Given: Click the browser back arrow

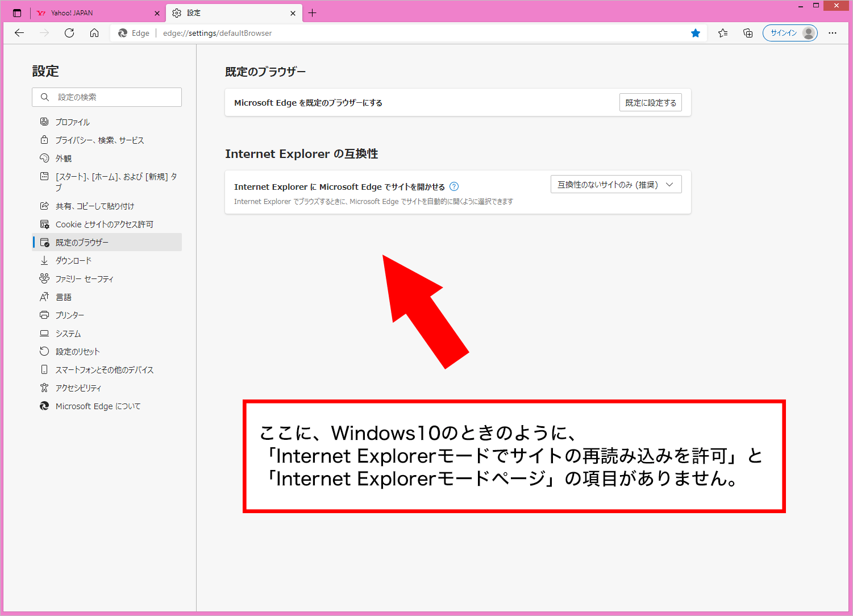Looking at the screenshot, I should coord(19,33).
